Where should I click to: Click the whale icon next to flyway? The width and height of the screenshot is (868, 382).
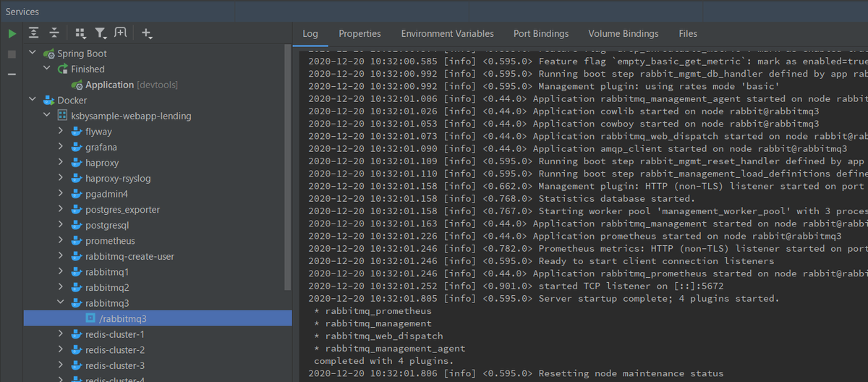click(x=77, y=132)
